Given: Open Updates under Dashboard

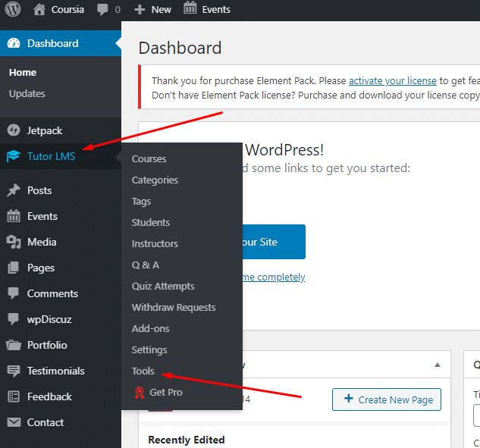Looking at the screenshot, I should 27,94.
